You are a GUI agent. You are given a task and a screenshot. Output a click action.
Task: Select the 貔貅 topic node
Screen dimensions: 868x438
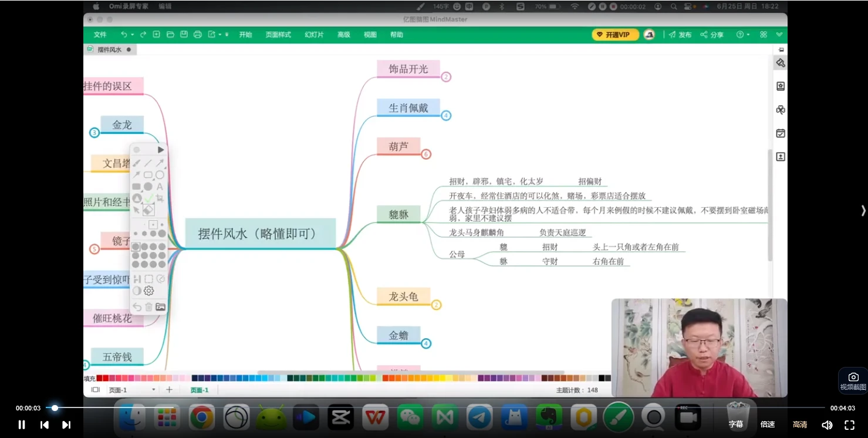pos(398,215)
